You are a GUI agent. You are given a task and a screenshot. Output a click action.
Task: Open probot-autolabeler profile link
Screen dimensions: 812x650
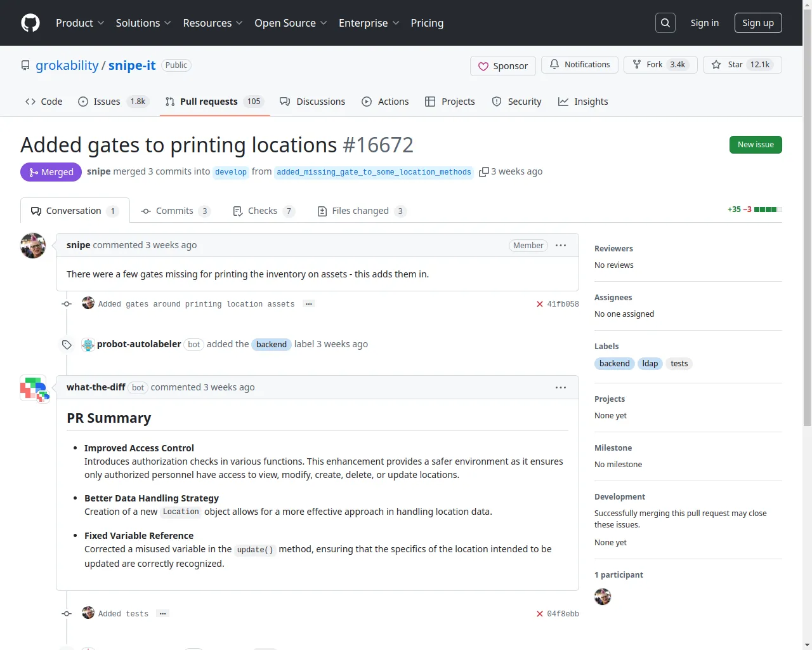(139, 344)
